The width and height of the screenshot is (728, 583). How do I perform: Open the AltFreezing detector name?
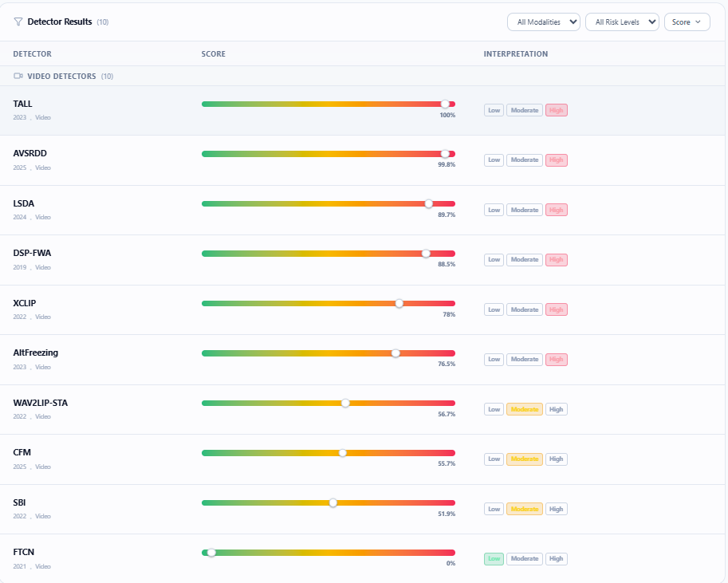click(x=36, y=353)
